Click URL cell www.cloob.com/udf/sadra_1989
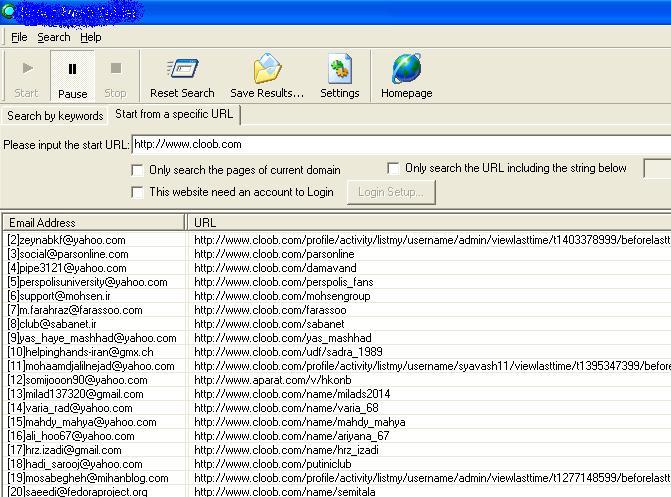This screenshot has width=671, height=497. coord(288,352)
